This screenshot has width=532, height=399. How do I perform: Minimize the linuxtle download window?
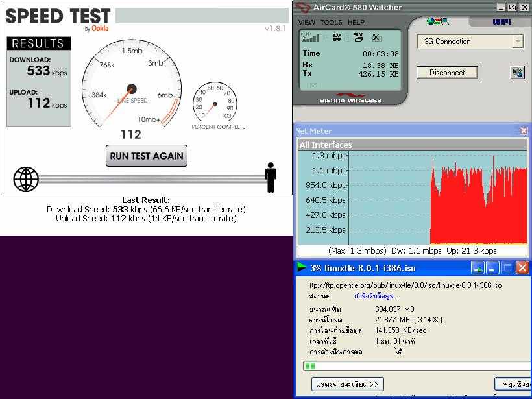tap(492, 268)
